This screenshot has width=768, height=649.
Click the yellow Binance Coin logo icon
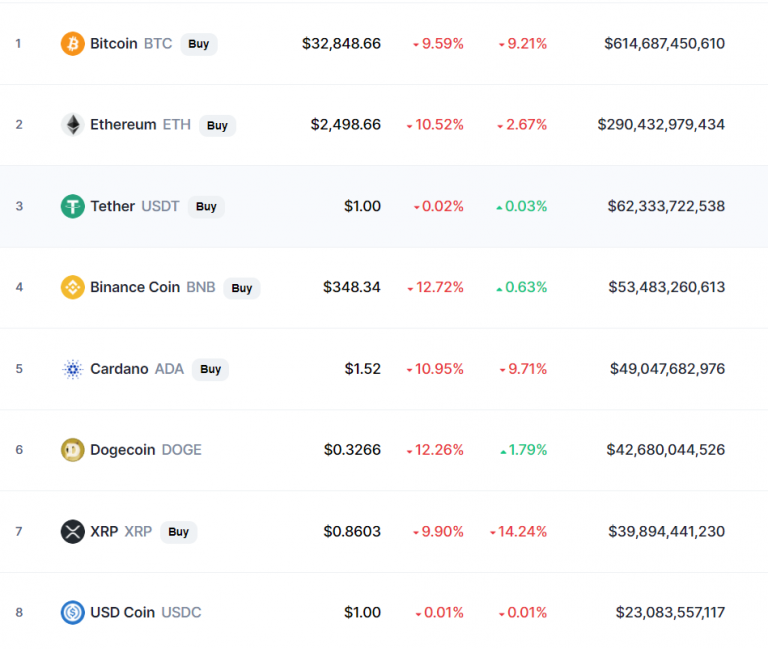click(72, 287)
